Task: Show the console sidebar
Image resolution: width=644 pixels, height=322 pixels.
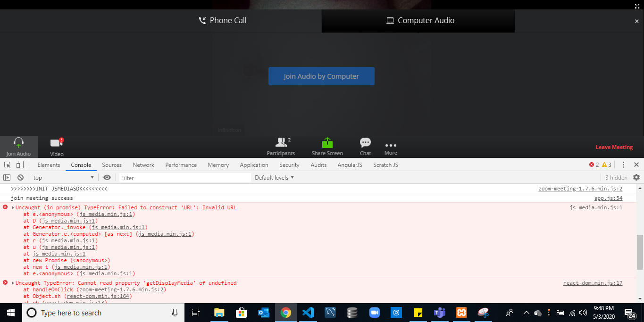Action: [x=7, y=177]
